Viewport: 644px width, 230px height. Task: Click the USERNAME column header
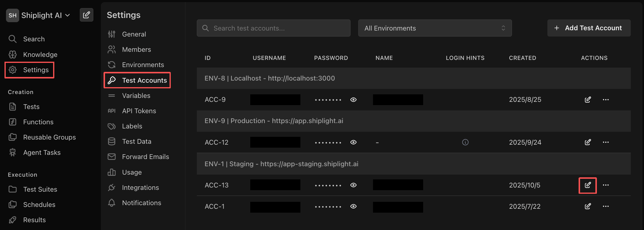pos(269,58)
